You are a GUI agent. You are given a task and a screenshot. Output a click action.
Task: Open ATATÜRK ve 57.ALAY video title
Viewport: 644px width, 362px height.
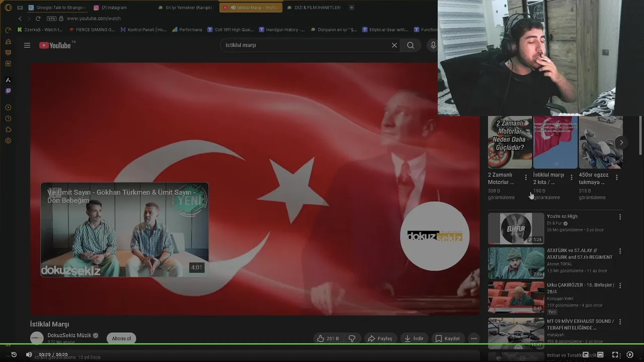(x=580, y=254)
